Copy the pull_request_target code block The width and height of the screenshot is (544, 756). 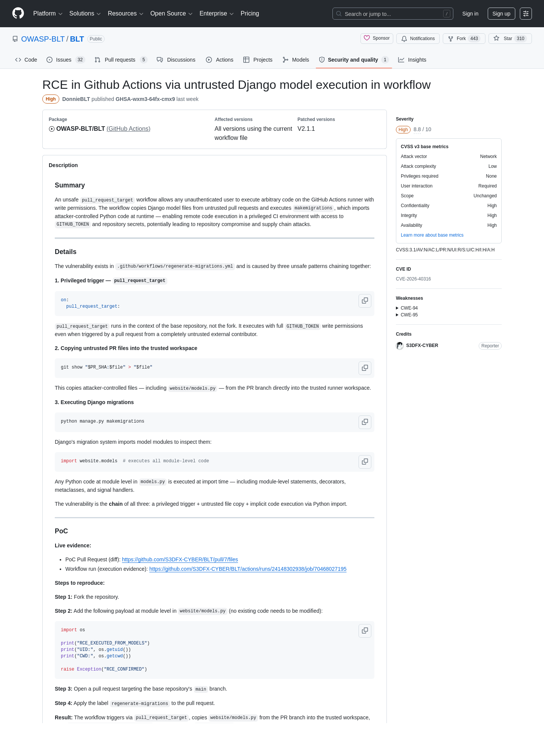[365, 301]
